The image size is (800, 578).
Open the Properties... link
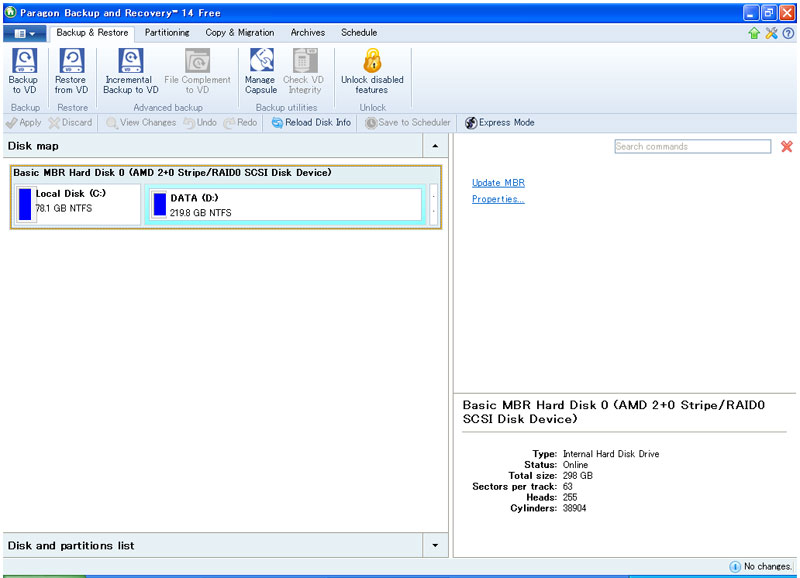498,199
